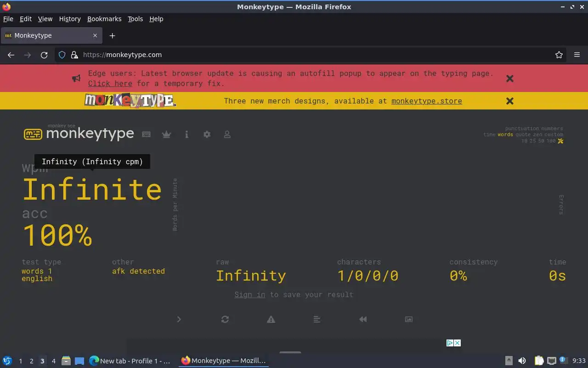Click the ad choices icon
Viewport: 588px width, 368px height.
coord(450,343)
